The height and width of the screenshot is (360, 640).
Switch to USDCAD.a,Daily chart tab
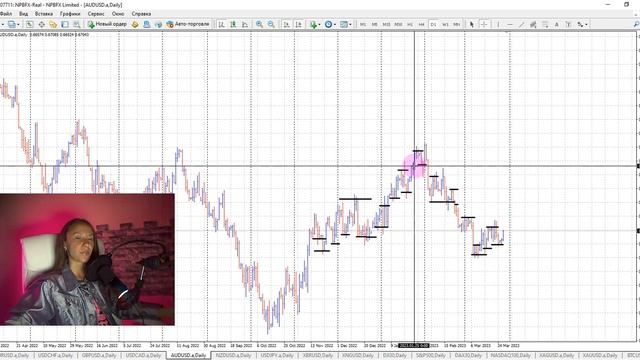point(143,356)
